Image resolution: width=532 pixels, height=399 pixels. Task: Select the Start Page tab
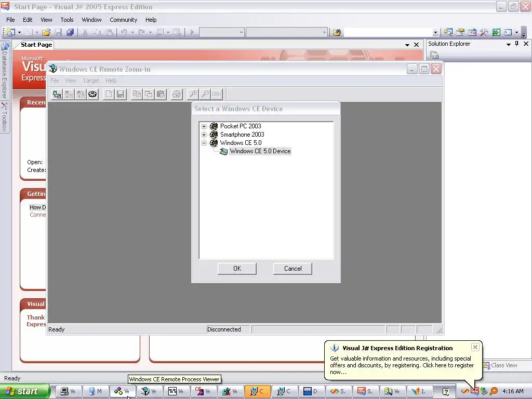tap(36, 45)
